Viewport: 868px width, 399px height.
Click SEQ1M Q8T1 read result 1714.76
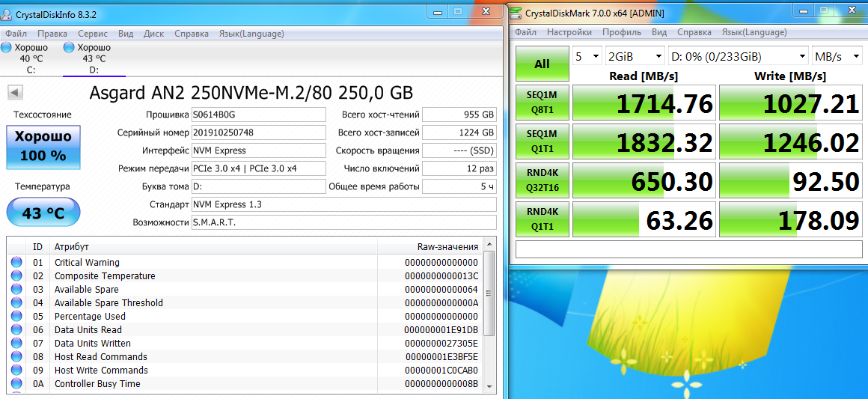644,103
